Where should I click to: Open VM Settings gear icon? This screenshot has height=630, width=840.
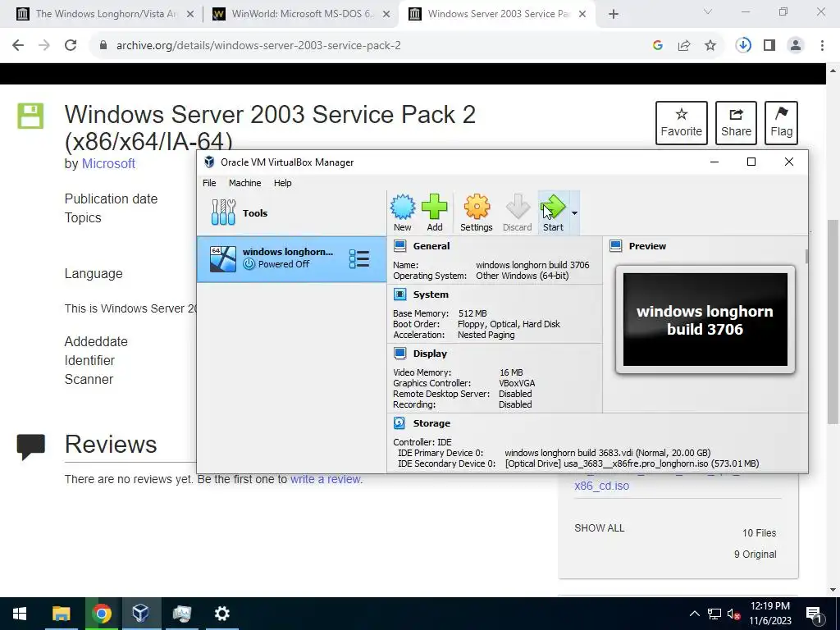[x=477, y=212]
